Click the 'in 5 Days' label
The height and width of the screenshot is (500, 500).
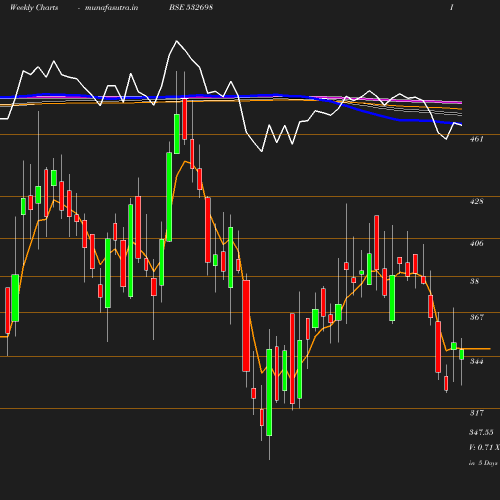(x=483, y=463)
